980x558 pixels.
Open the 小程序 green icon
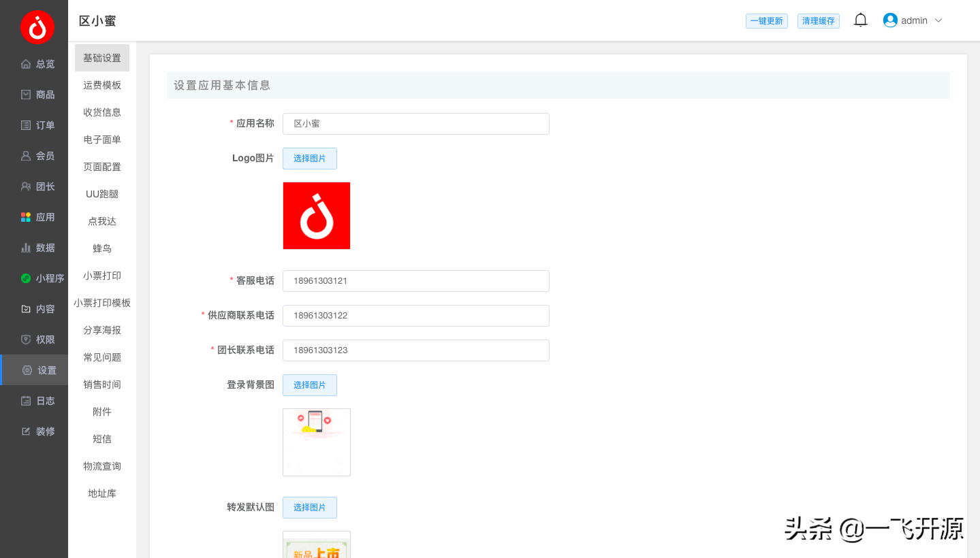tap(26, 278)
